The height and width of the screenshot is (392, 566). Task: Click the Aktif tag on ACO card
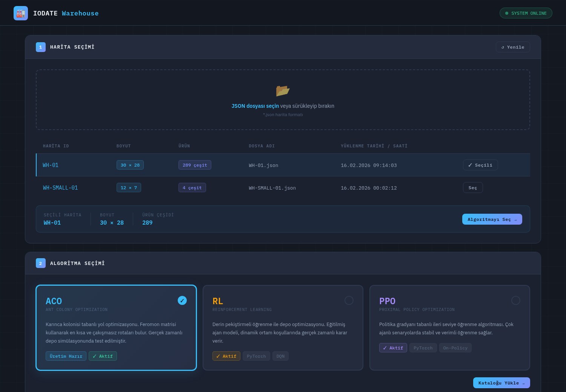[103, 356]
